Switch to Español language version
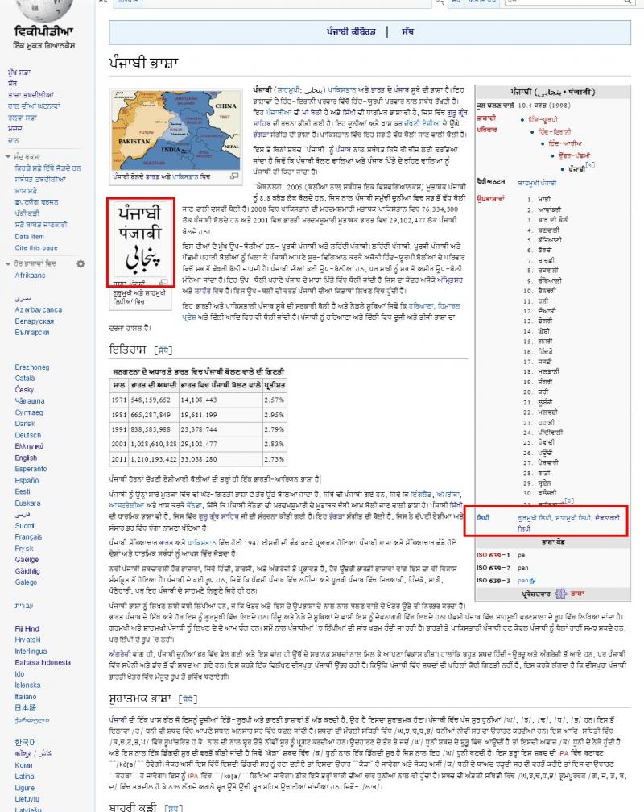This screenshot has width=644, height=812. (x=27, y=481)
